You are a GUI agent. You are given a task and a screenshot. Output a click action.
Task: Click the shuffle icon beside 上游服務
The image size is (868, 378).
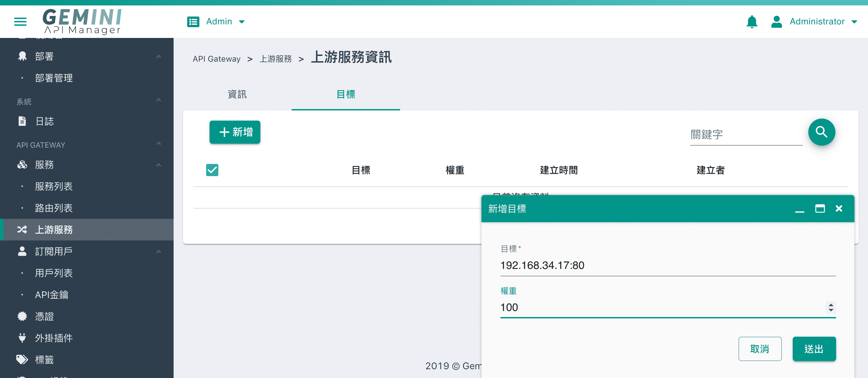click(22, 230)
